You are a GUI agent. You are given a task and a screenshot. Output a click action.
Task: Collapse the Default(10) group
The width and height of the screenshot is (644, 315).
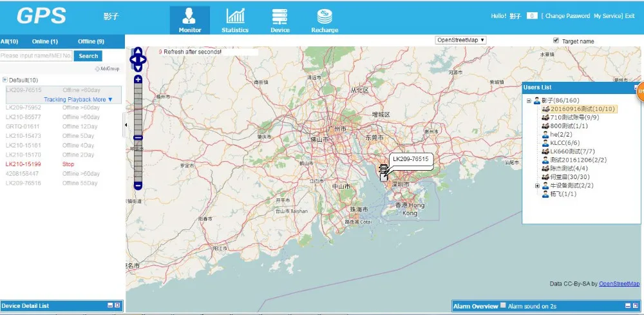5,80
